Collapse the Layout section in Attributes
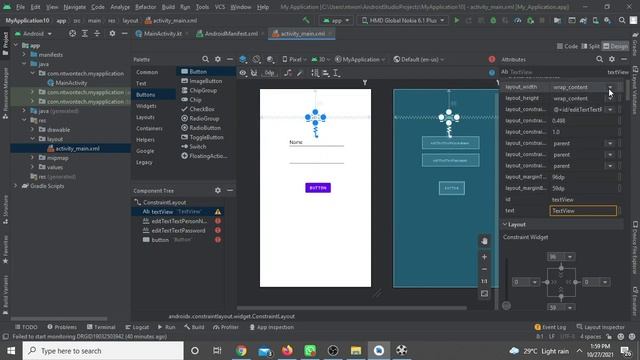Viewport: 640px width, 360px height. [505, 225]
